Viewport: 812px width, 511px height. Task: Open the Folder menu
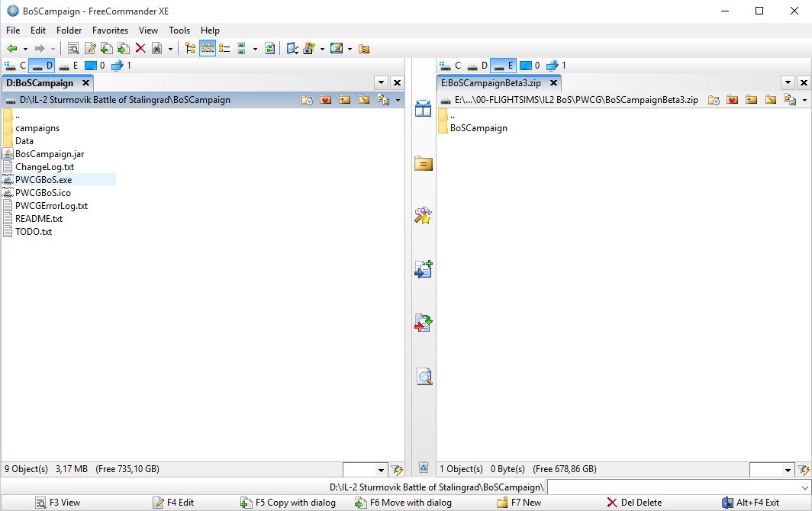pyautogui.click(x=69, y=30)
